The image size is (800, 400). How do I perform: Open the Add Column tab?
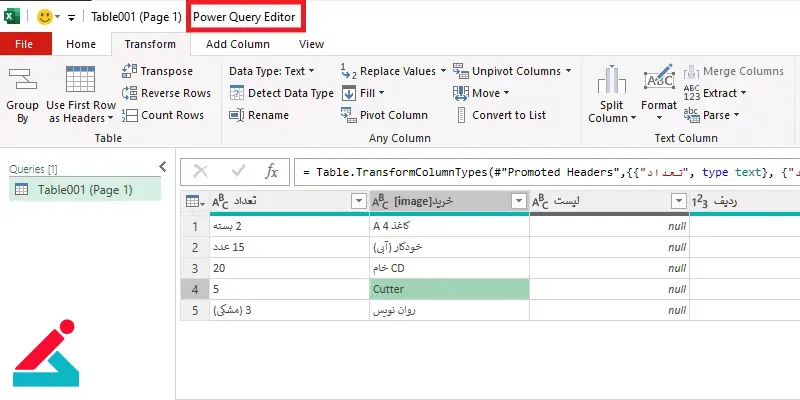coord(238,44)
